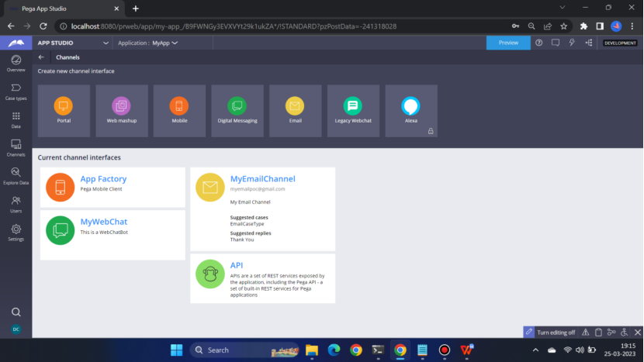Click the Preview button
Screen dimensions: 644x362
pos(508,43)
